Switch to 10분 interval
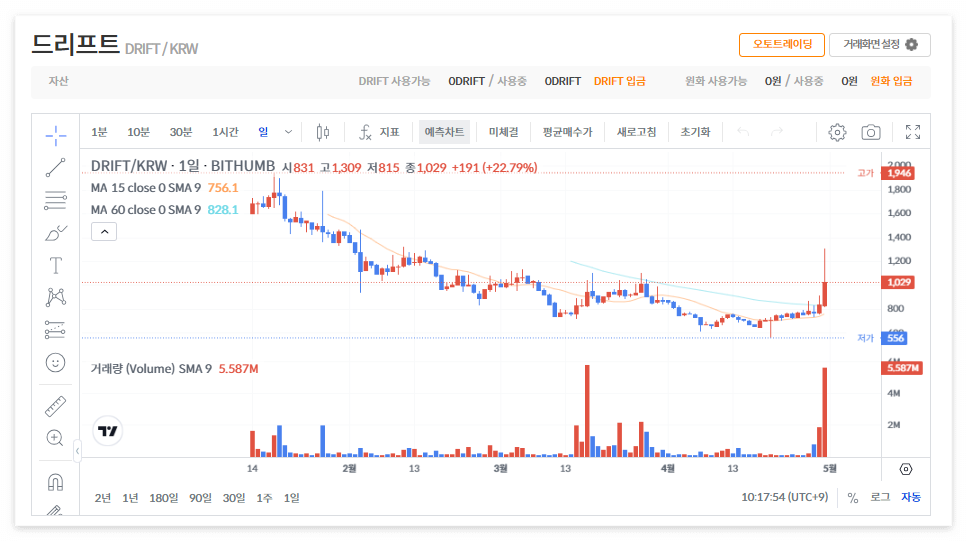This screenshot has height=541, width=967. tap(138, 132)
